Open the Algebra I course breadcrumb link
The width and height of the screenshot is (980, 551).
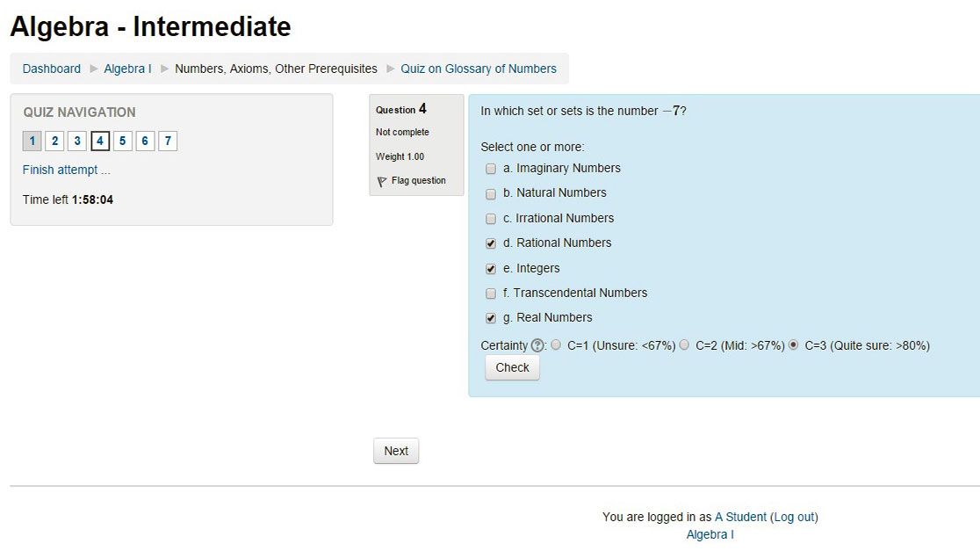click(x=127, y=68)
